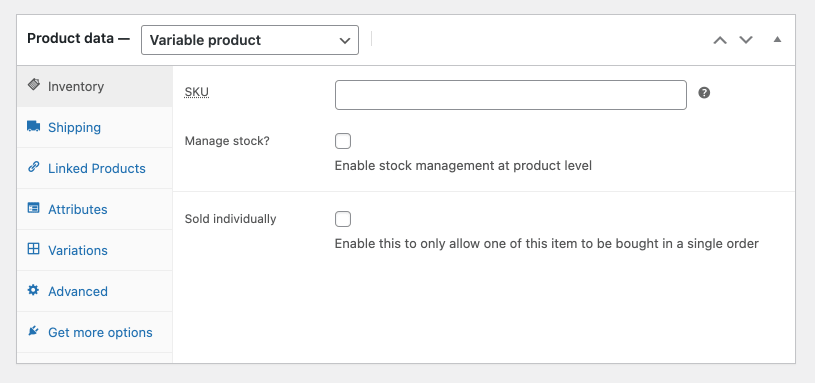Tick the Sold individually checkbox
815x383 pixels.
(343, 219)
